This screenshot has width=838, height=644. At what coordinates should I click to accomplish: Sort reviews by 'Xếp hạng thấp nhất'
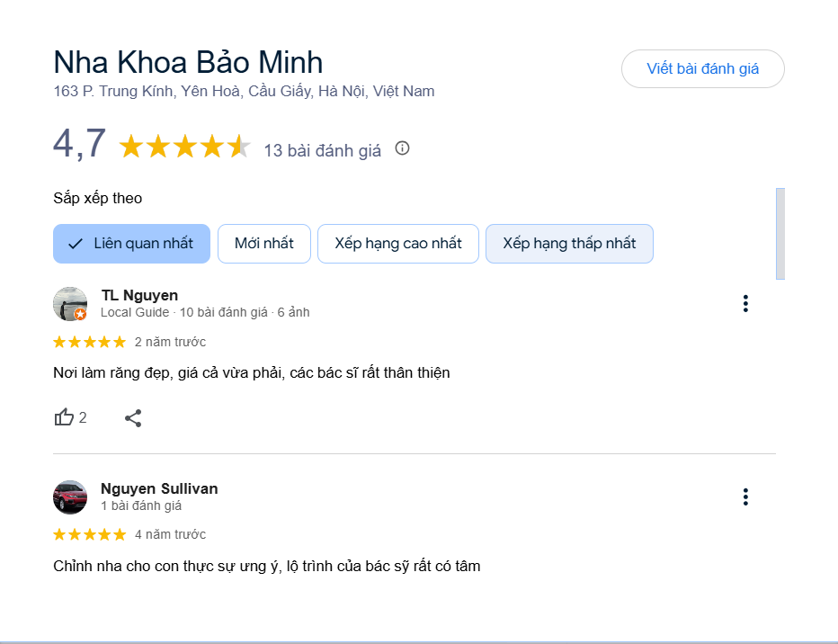(x=569, y=244)
